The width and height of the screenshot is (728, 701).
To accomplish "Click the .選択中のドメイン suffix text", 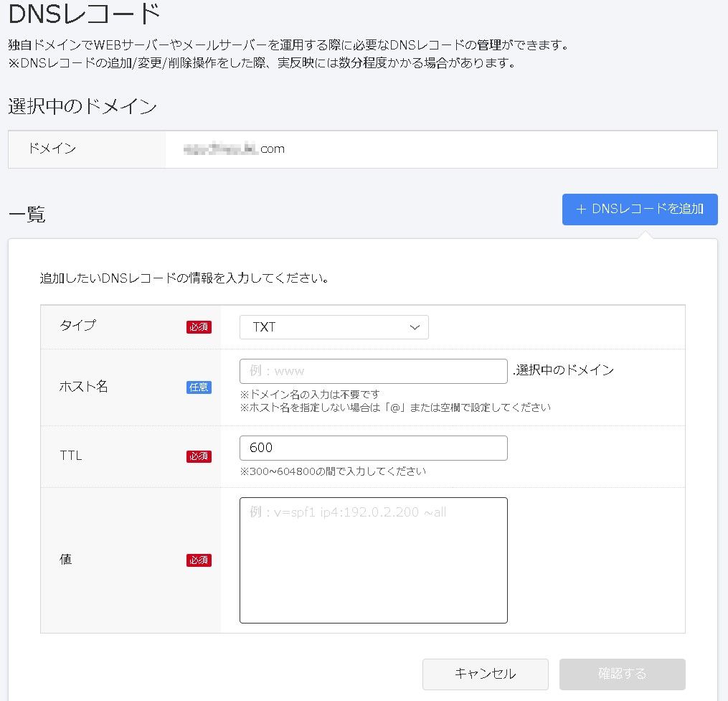I will click(x=563, y=370).
